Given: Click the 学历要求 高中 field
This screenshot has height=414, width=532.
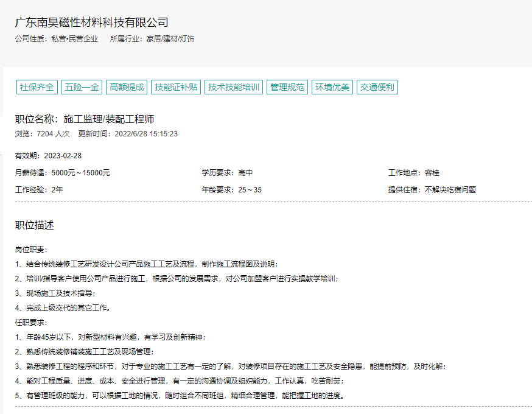Looking at the screenshot, I should click(x=227, y=173).
